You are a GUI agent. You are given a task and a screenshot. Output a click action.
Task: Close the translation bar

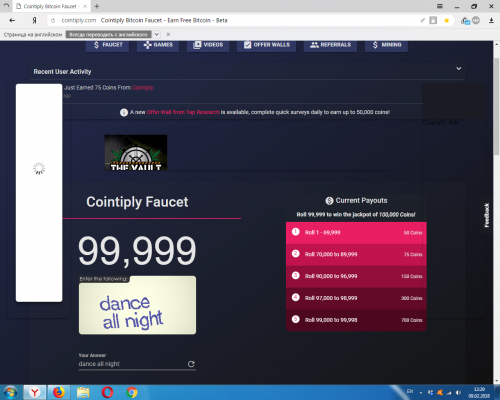[x=168, y=34]
